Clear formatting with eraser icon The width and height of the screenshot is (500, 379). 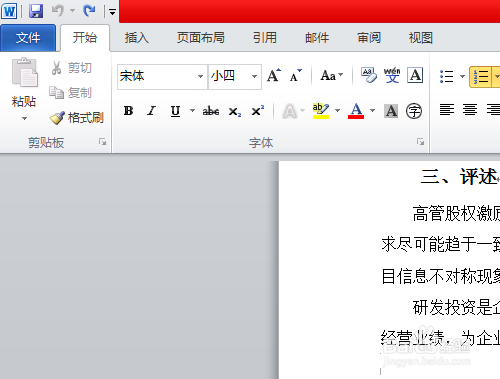[369, 75]
